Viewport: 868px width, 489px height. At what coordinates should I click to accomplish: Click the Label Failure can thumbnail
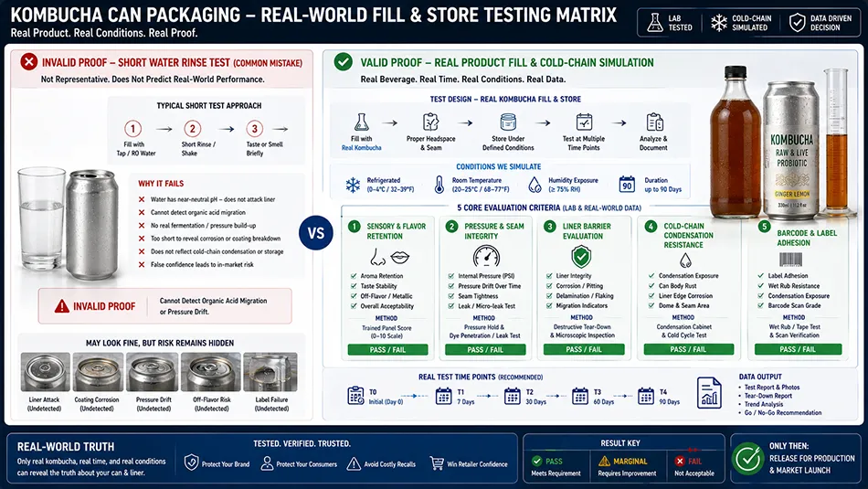click(270, 372)
